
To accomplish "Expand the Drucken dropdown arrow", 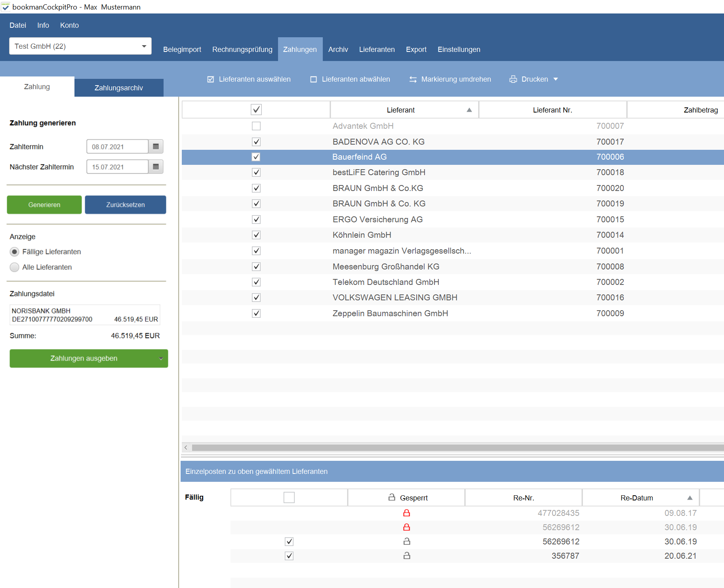I will (556, 79).
